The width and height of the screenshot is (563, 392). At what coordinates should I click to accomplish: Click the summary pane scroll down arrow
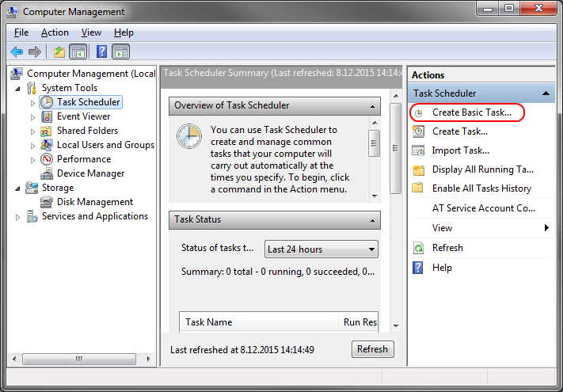(x=396, y=326)
